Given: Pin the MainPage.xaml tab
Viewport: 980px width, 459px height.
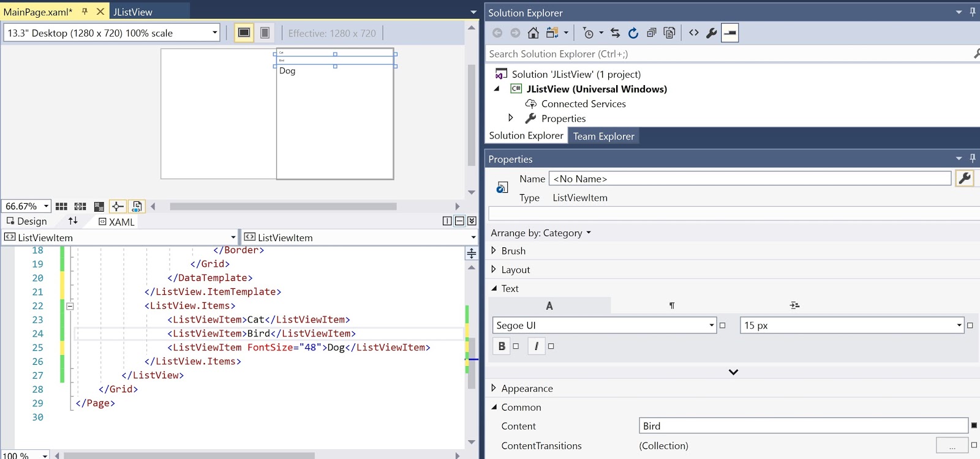Looking at the screenshot, I should pyautogui.click(x=85, y=12).
